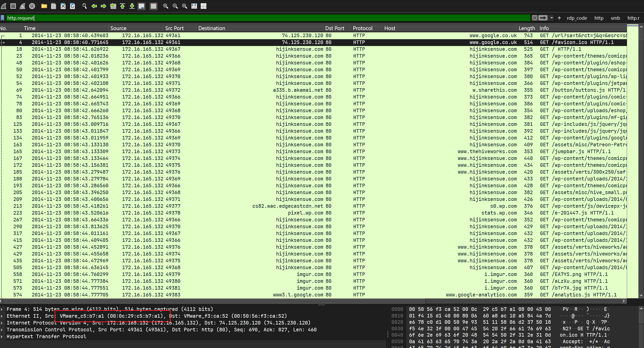Sort by the Protocol column
This screenshot has width=644, height=348.
[x=367, y=28]
